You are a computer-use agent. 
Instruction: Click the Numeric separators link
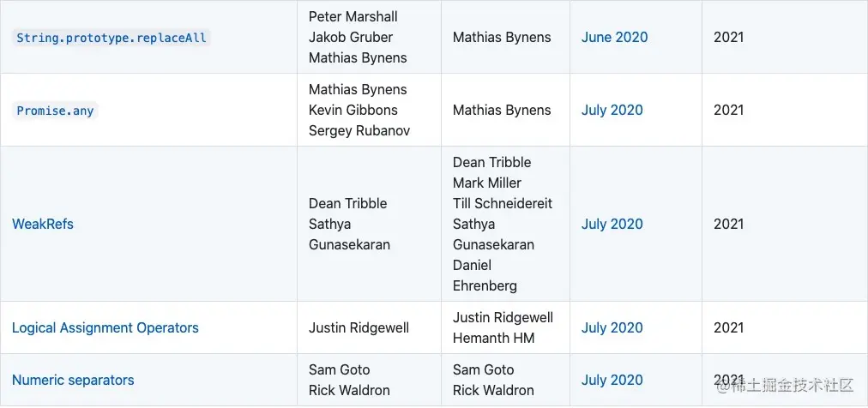tap(73, 381)
